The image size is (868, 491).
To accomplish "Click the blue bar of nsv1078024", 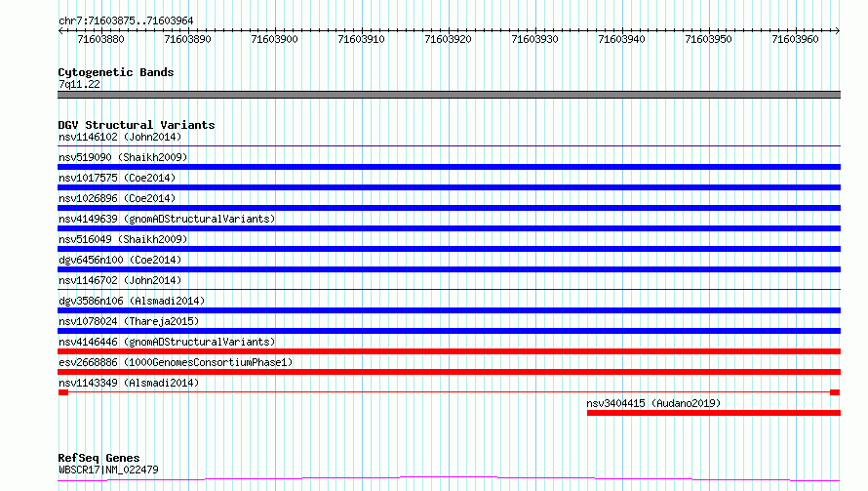I will coord(449,331).
